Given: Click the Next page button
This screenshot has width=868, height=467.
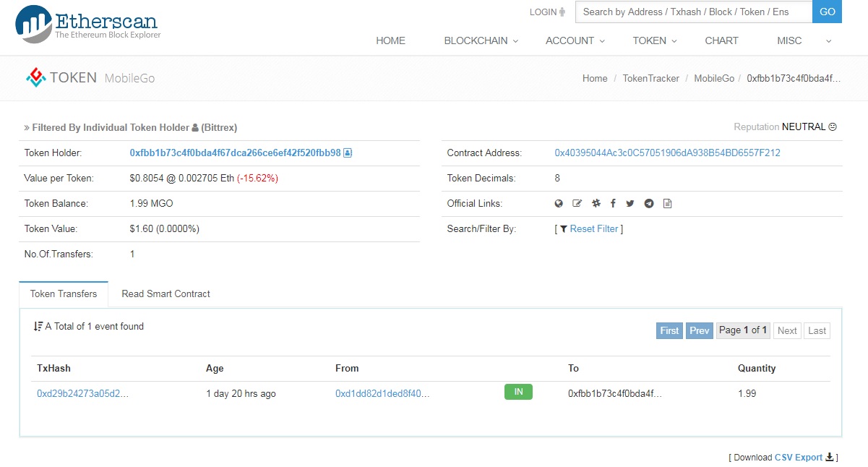Looking at the screenshot, I should pyautogui.click(x=787, y=330).
